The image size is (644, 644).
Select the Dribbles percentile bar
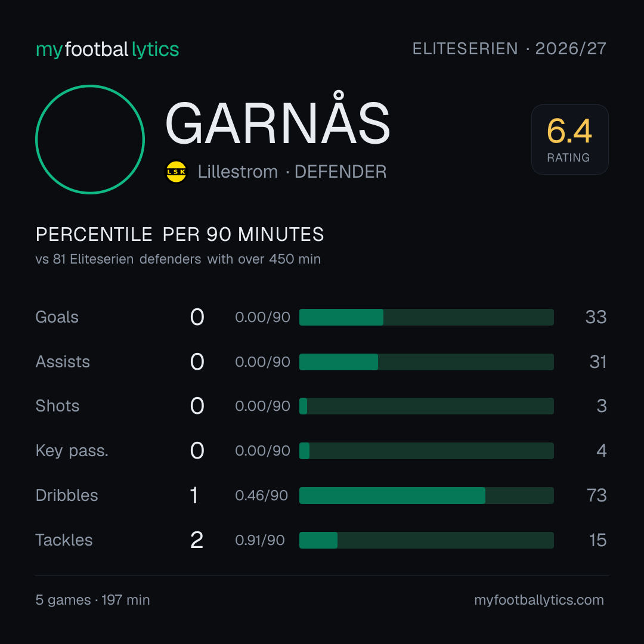coord(426,496)
